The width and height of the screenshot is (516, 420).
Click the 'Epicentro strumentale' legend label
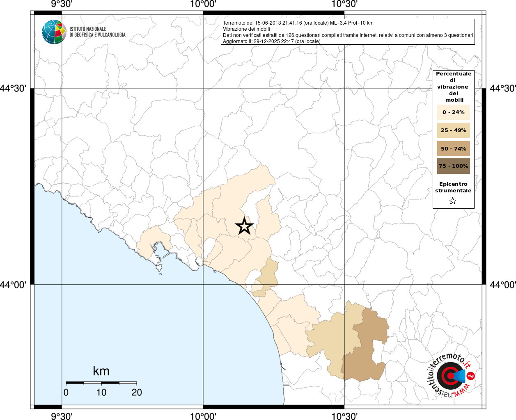coord(453,187)
